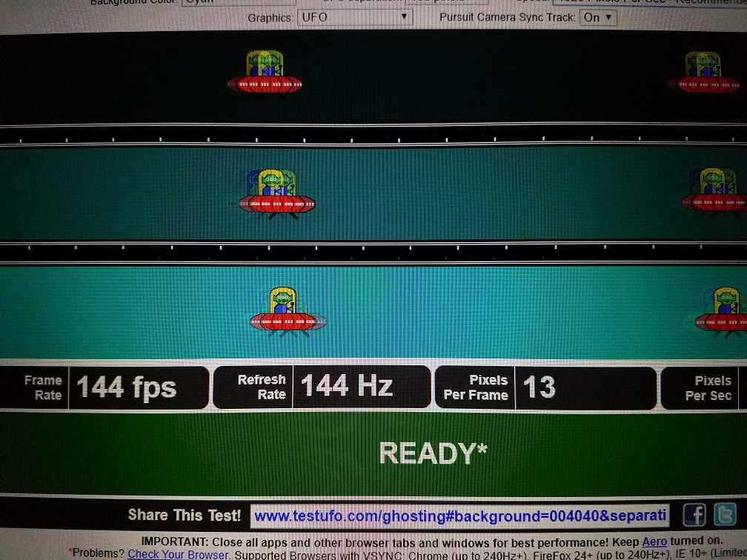Click the Pixels Per Frame value 13
Image resolution: width=747 pixels, height=560 pixels.
539,387
